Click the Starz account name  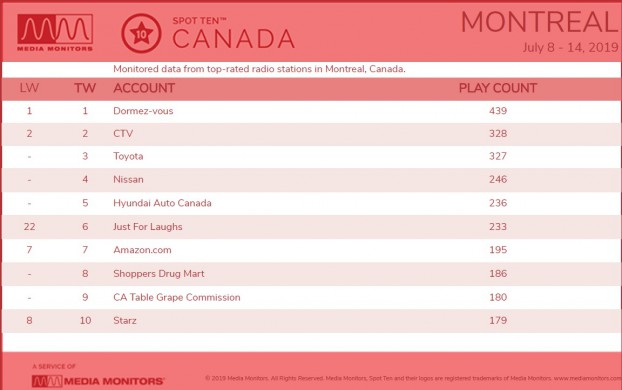point(125,321)
